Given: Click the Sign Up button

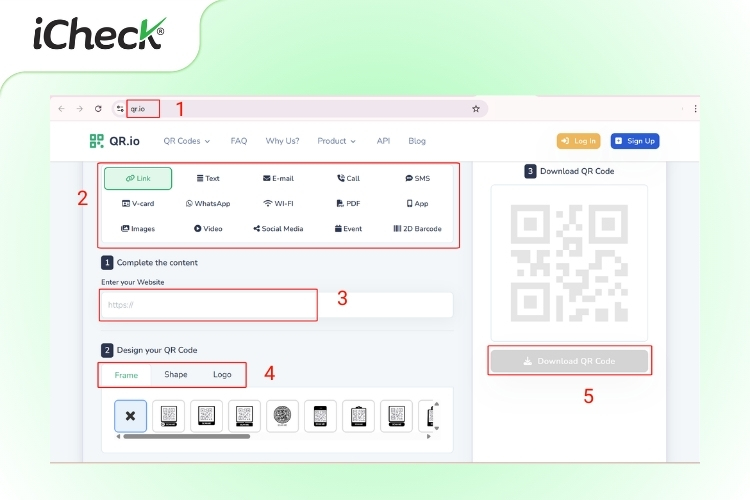Looking at the screenshot, I should pyautogui.click(x=635, y=141).
